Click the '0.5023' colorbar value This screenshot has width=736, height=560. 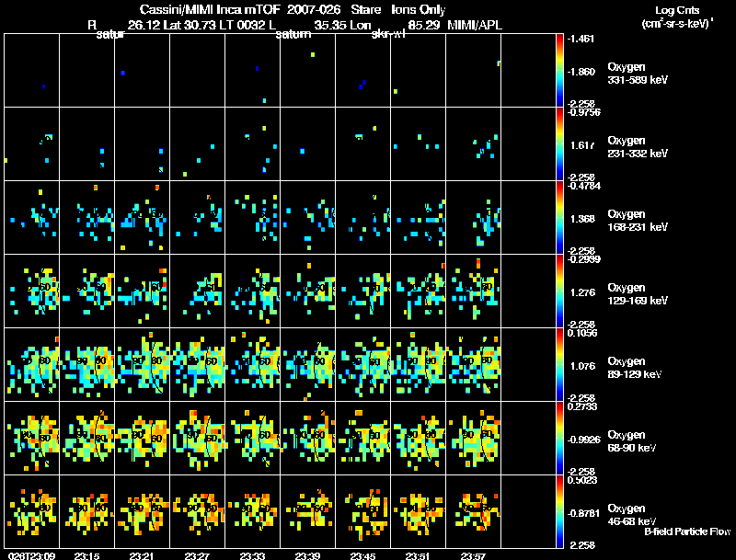click(x=582, y=480)
